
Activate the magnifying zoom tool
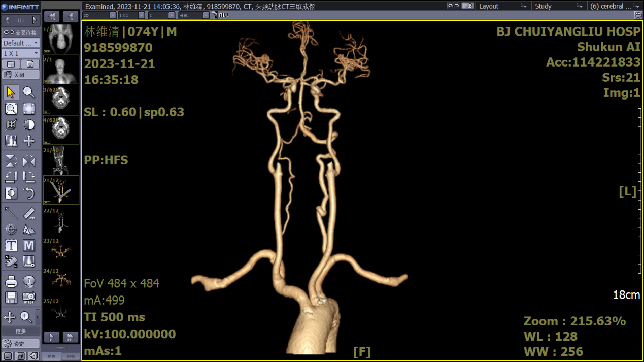click(x=29, y=92)
